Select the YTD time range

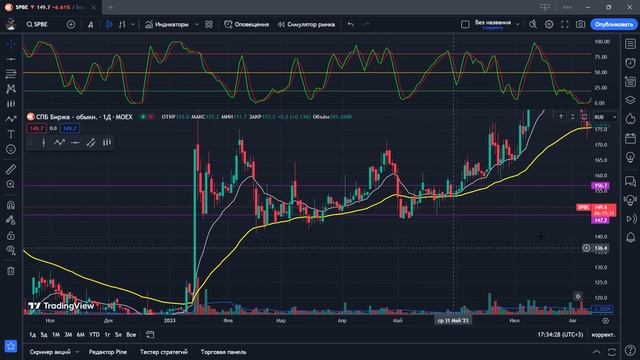pos(94,335)
